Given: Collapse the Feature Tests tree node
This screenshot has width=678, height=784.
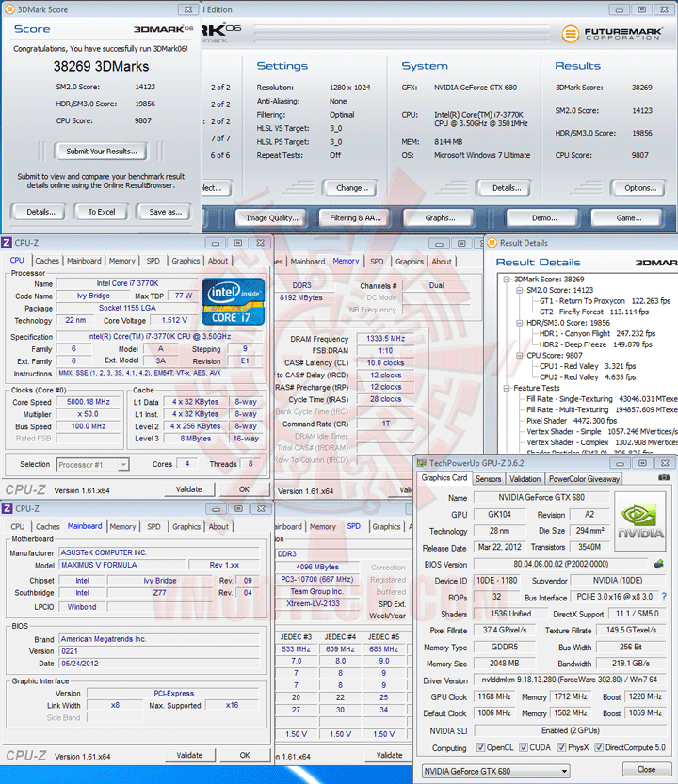Looking at the screenshot, I should (x=507, y=388).
